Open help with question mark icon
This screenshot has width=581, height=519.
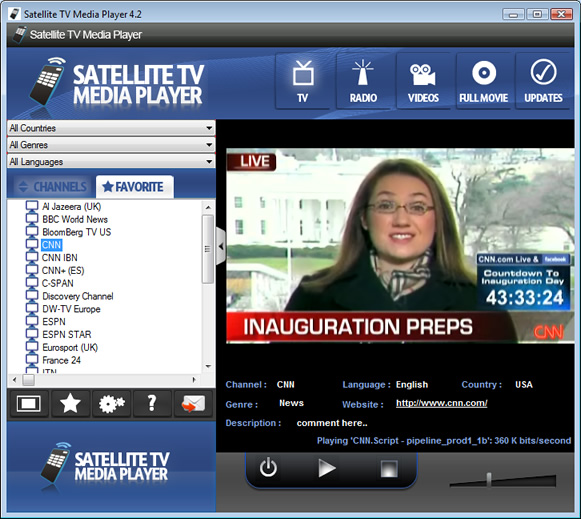tap(152, 403)
